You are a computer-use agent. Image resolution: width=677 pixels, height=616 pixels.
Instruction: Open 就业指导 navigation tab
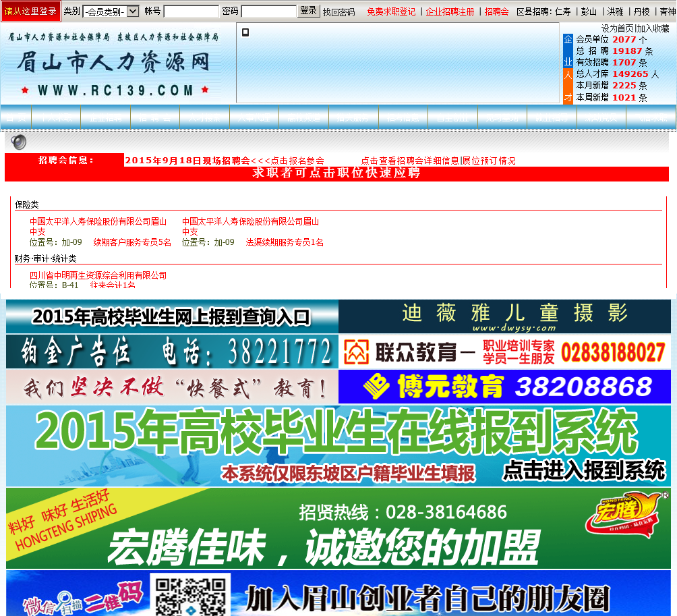click(x=552, y=117)
